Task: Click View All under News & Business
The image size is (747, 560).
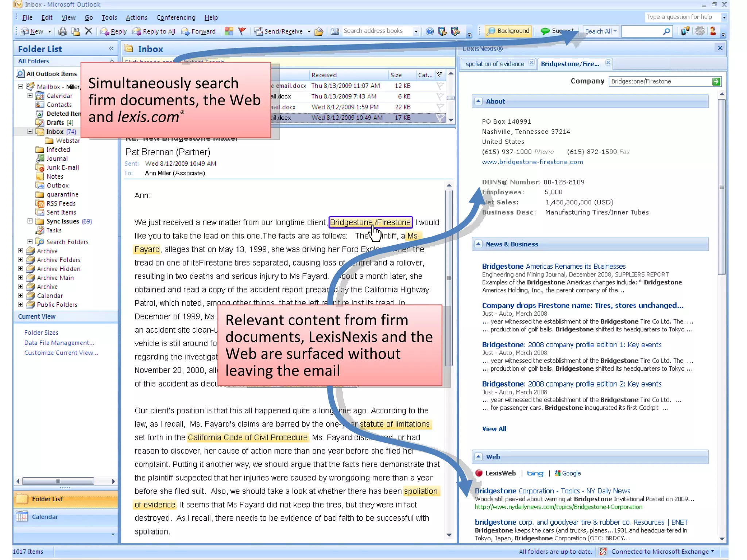Action: 494,429
